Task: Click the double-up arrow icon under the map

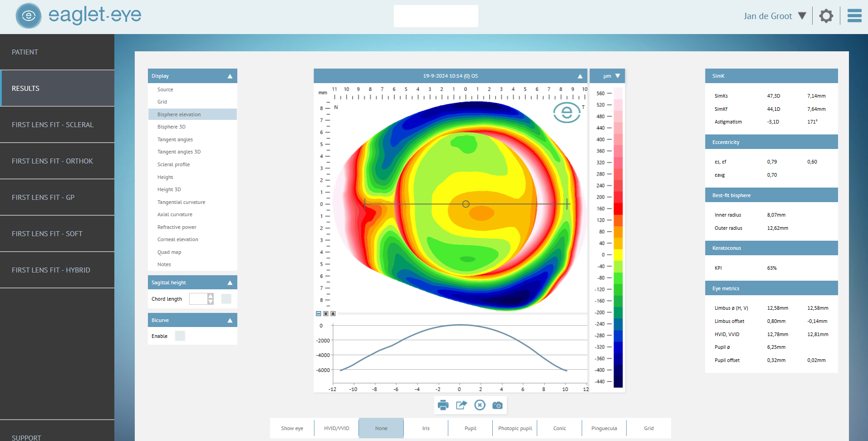Action: [333, 314]
